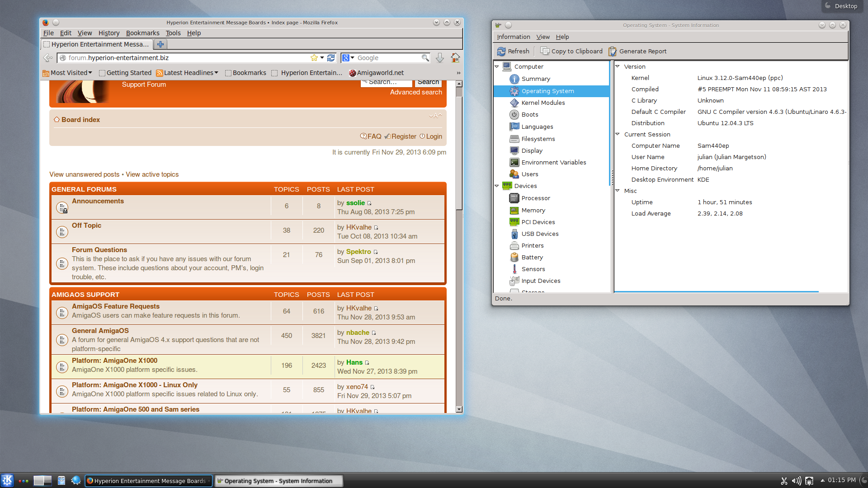The width and height of the screenshot is (868, 488).
Task: Click the Refresh toolbar icon
Action: pos(501,52)
